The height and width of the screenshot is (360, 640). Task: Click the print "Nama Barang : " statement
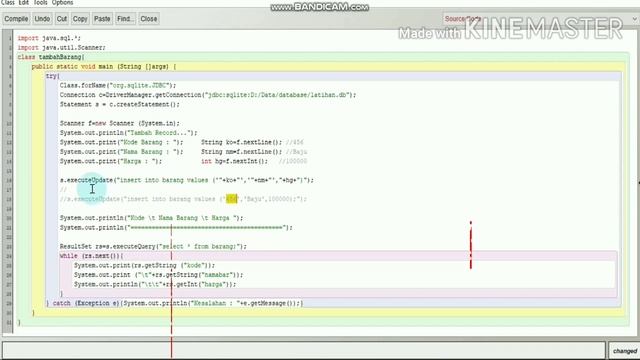pos(122,151)
